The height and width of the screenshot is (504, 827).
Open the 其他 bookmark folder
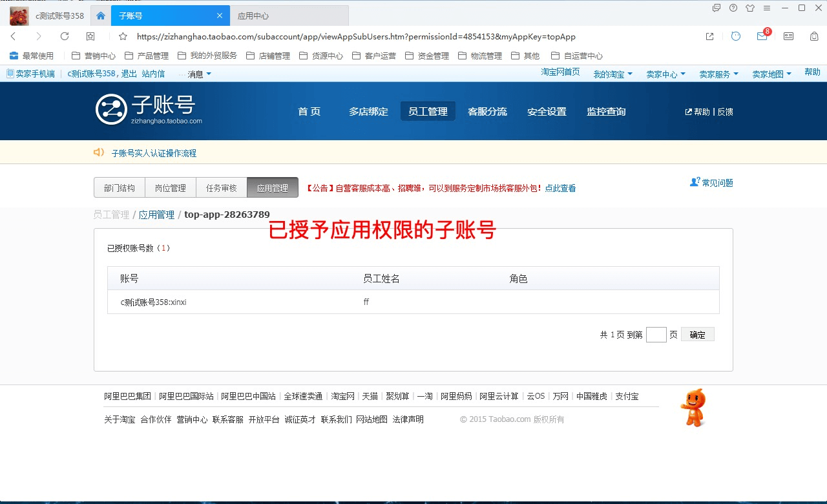(x=525, y=56)
